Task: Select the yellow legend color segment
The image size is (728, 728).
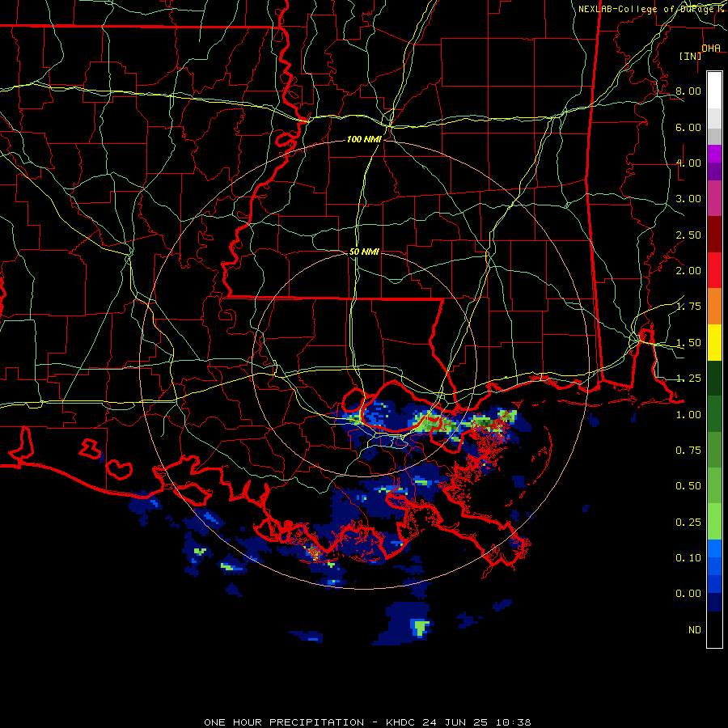Action: [x=714, y=342]
